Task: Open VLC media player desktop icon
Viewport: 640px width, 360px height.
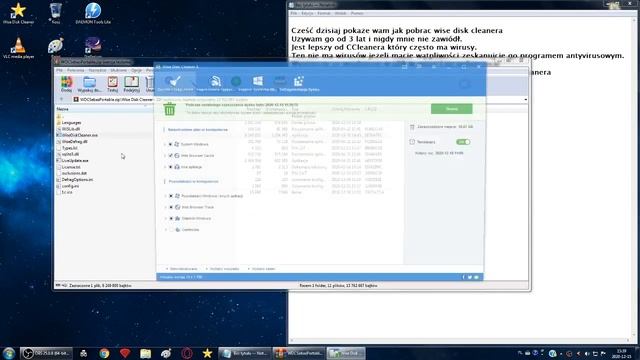Action: (18, 48)
